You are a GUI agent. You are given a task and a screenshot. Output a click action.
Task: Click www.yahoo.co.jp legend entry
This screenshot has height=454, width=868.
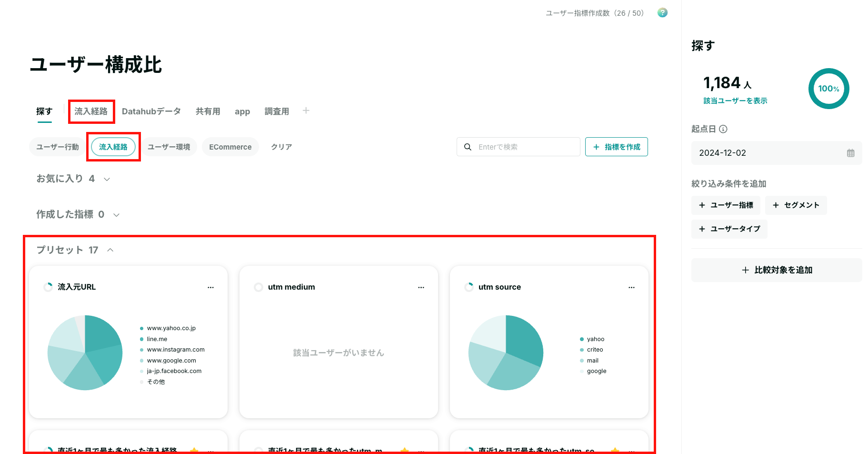pyautogui.click(x=168, y=328)
